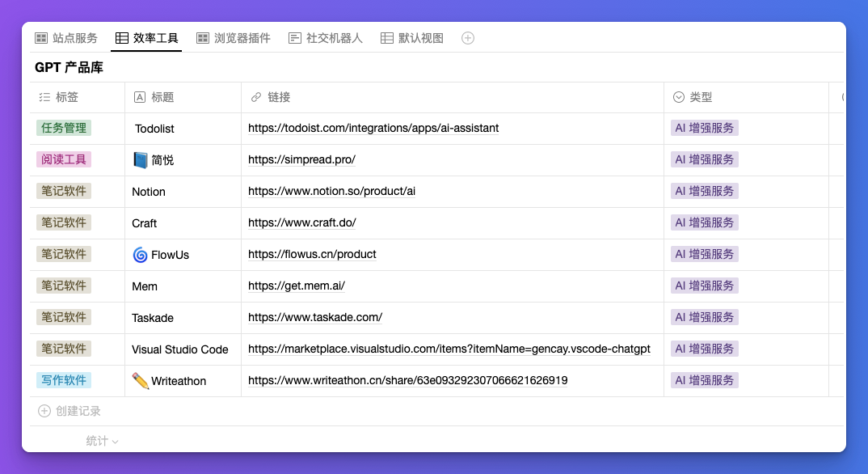Click the Visual Studio Code title cell
The image size is (868, 474).
pyautogui.click(x=183, y=349)
